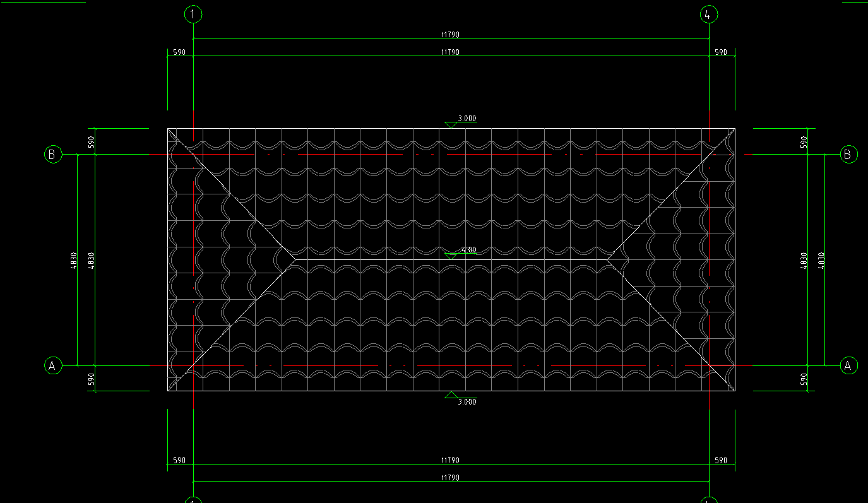Click the elevation triangle marker below the roof
The image size is (868, 503).
click(x=451, y=395)
